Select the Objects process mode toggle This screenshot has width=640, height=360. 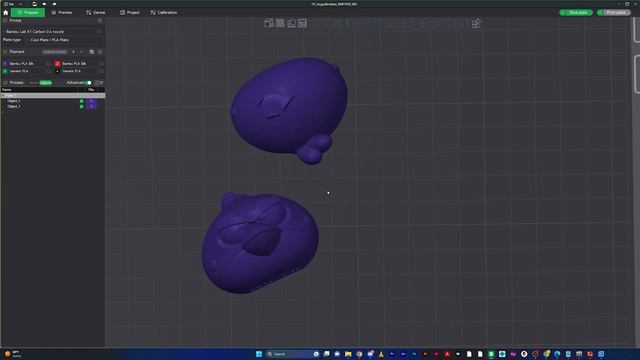(46, 83)
